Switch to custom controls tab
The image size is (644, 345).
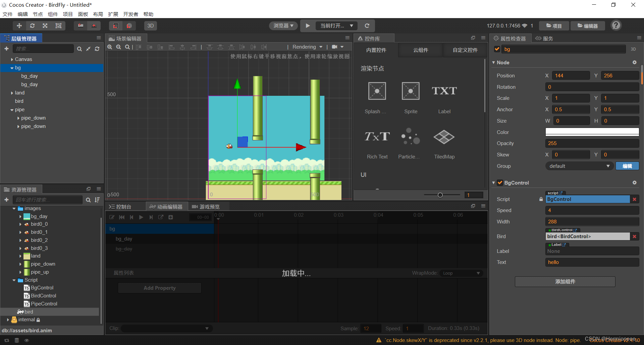[x=465, y=50]
